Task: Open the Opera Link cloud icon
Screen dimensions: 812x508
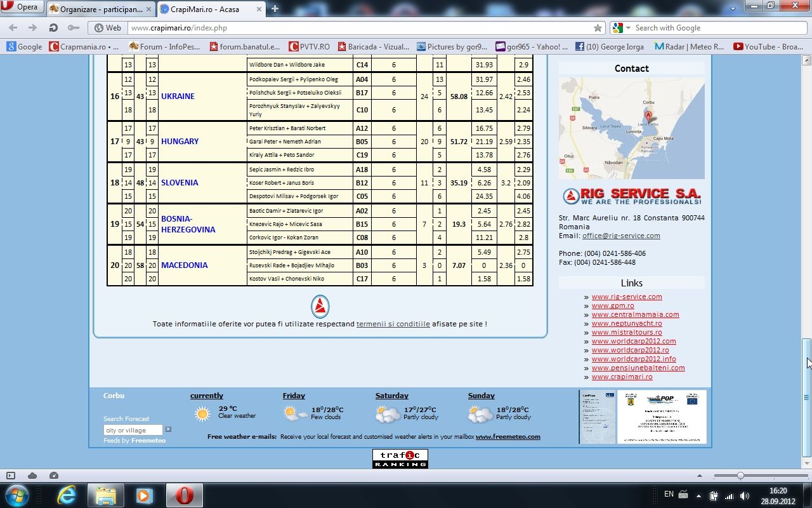Action: (x=32, y=476)
